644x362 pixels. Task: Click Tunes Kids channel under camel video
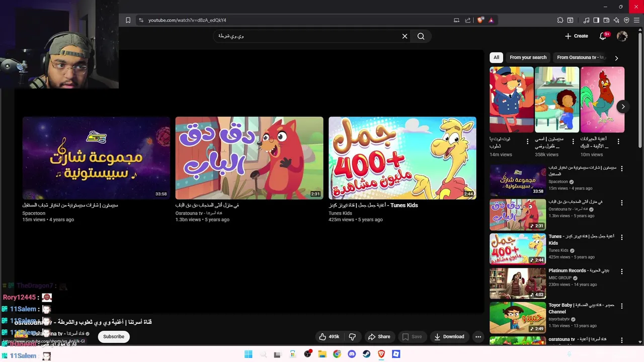pyautogui.click(x=340, y=213)
